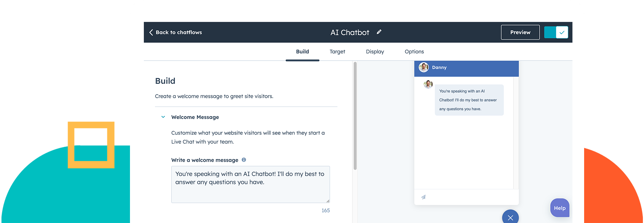This screenshot has width=644, height=223.
Task: Click the 165 character count
Action: (x=326, y=210)
